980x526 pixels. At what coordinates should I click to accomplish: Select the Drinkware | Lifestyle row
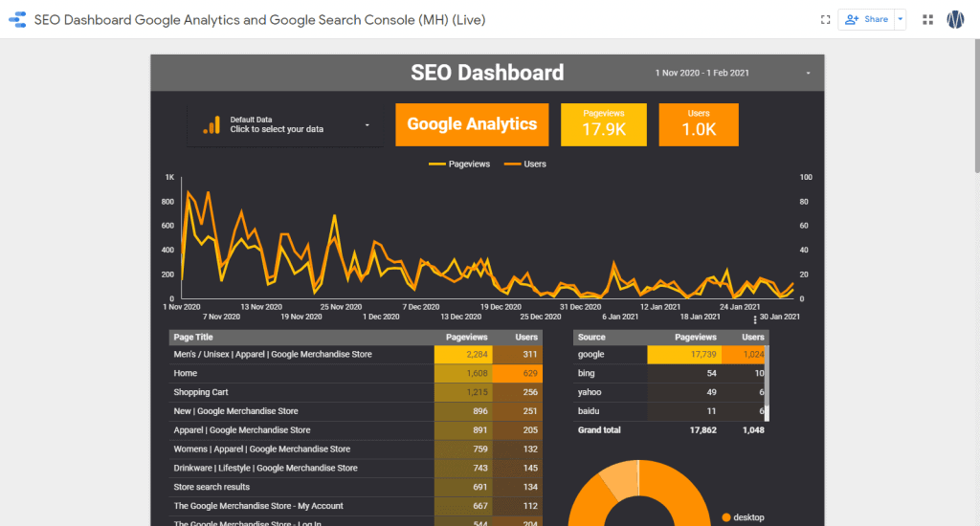point(356,468)
